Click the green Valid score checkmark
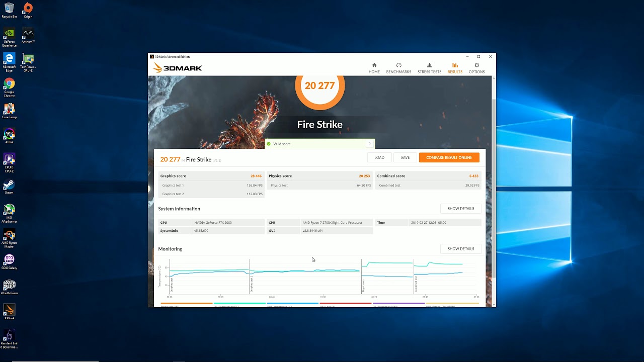The width and height of the screenshot is (644, 362). (x=269, y=144)
